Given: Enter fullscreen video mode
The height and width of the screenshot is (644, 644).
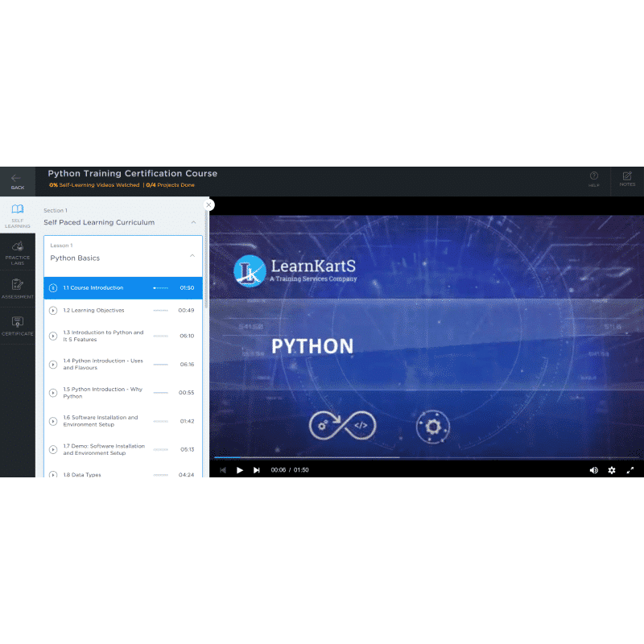Looking at the screenshot, I should [x=630, y=470].
